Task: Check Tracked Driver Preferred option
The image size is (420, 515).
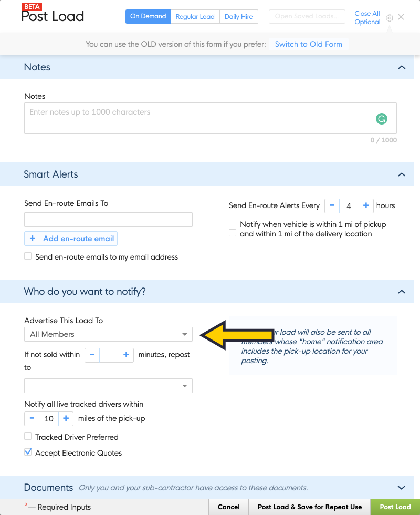Action: [x=28, y=437]
